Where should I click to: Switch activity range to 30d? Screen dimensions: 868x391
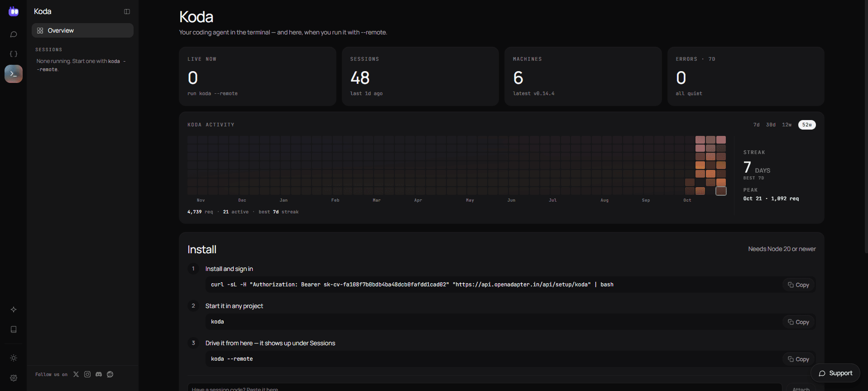(771, 125)
